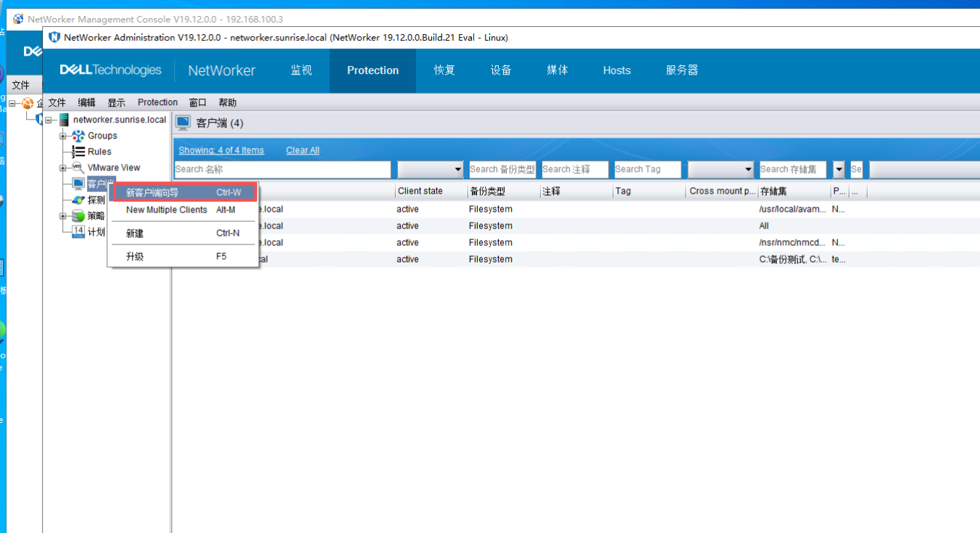Focus the Search 名称 field
Image resolution: width=980 pixels, height=533 pixels.
tap(283, 169)
